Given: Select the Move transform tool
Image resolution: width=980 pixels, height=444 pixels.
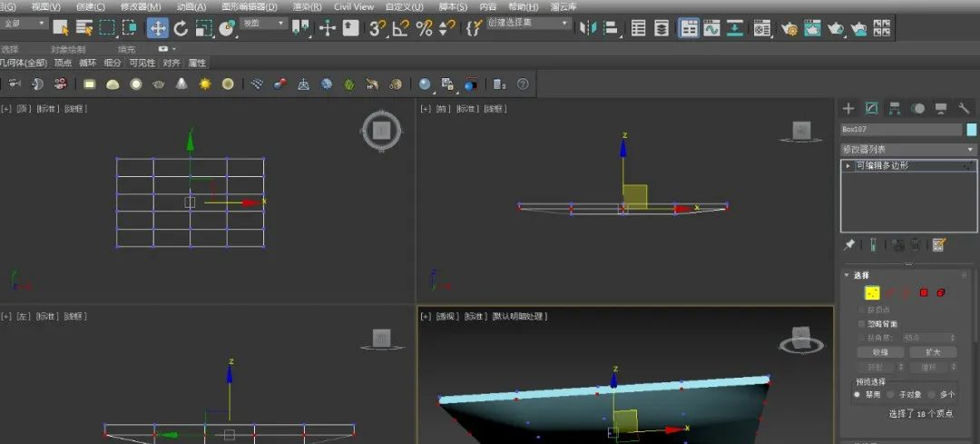Looking at the screenshot, I should [158, 27].
